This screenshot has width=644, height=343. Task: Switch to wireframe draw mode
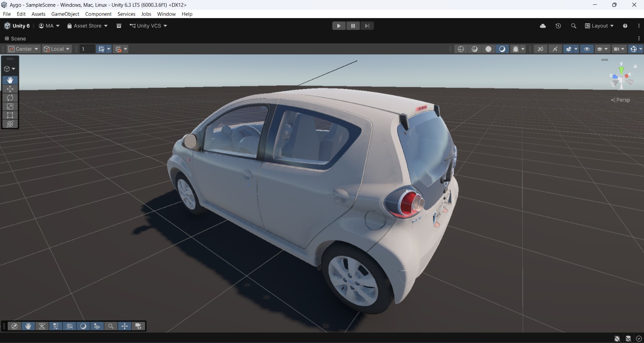coord(461,49)
